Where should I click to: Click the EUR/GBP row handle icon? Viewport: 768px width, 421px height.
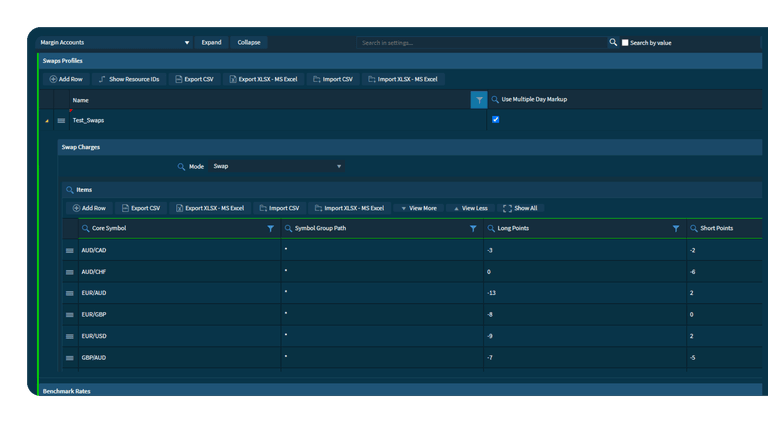point(70,315)
